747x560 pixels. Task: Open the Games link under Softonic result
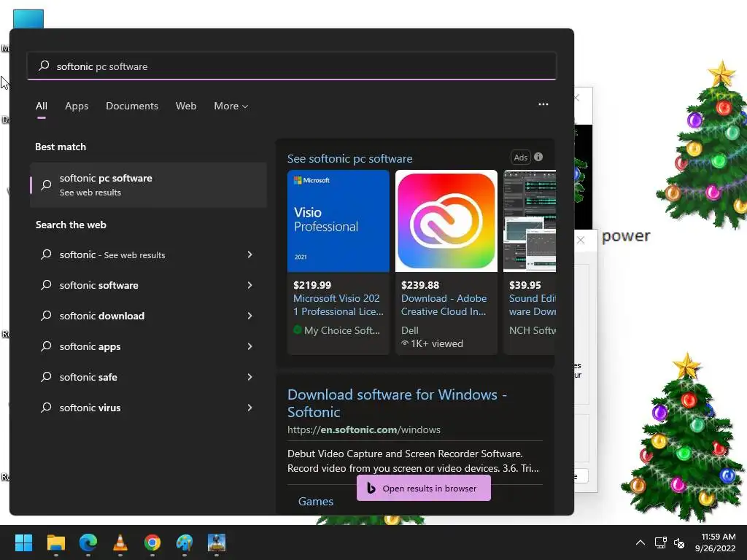pos(315,502)
